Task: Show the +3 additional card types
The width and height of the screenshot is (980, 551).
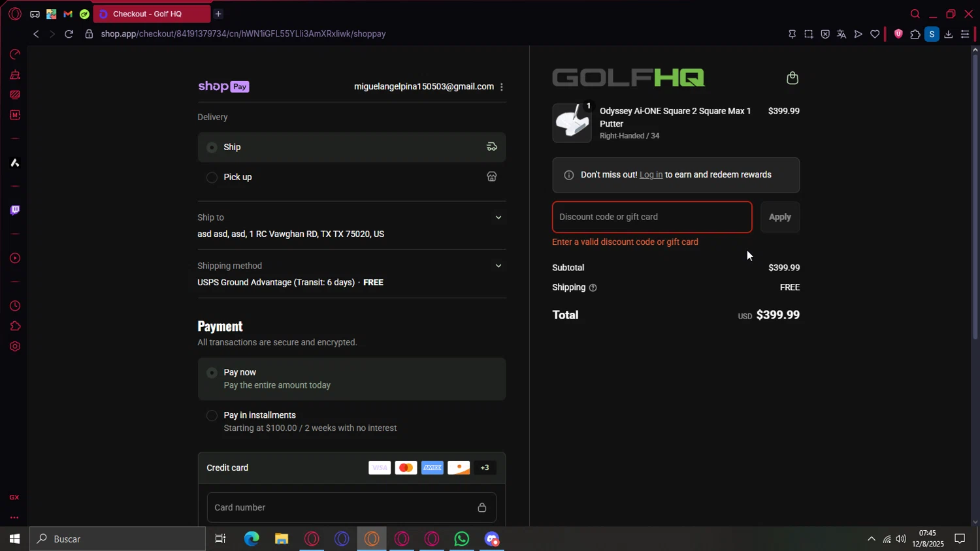Action: 485,467
